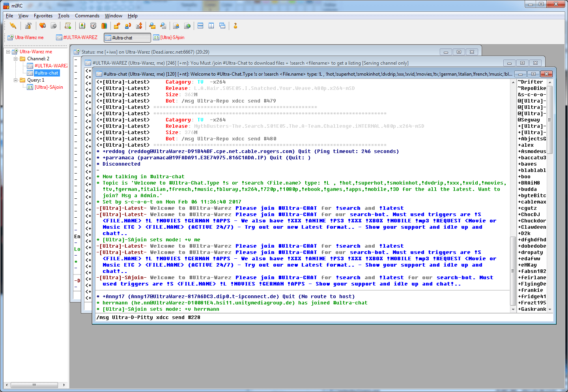Open the DCC Options icon
Screen dimensions: 568x392
pyautogui.click(x=139, y=26)
